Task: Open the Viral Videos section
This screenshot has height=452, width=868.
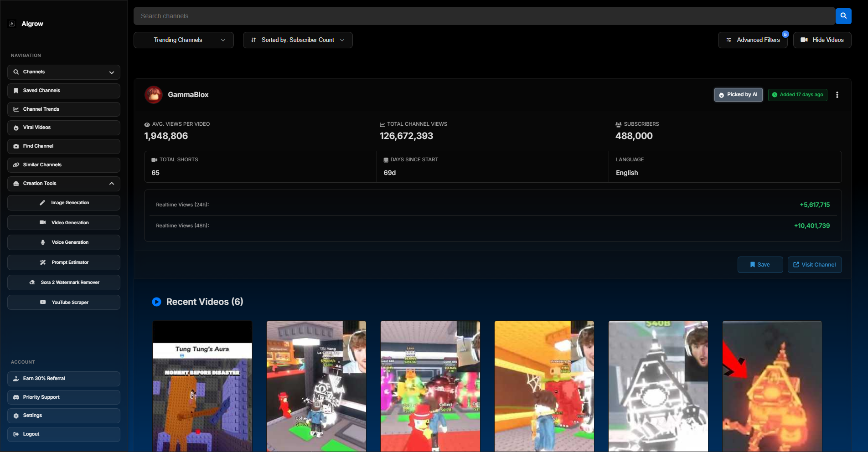Action: point(63,128)
